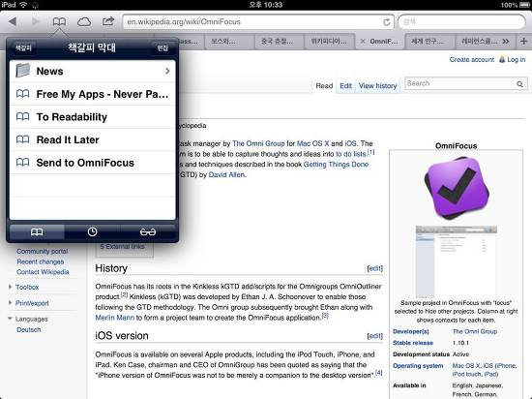
Task: Open Recent changes sidebar link
Action: pos(40,261)
